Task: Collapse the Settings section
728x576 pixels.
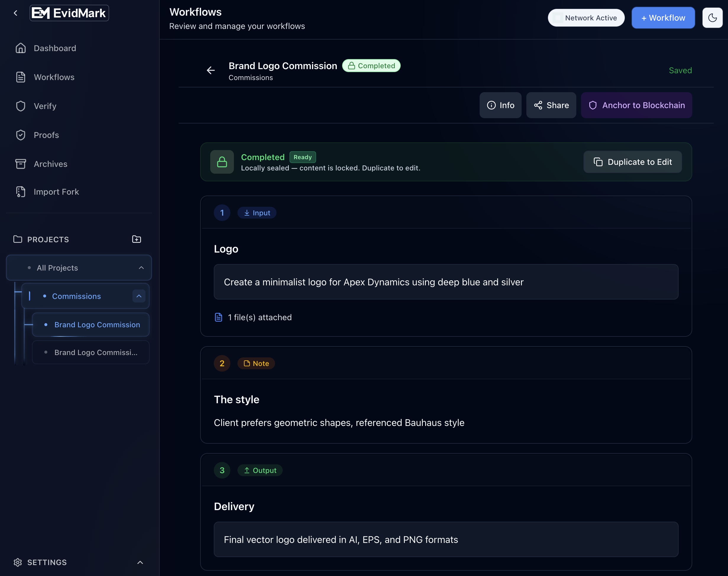Action: (140, 562)
